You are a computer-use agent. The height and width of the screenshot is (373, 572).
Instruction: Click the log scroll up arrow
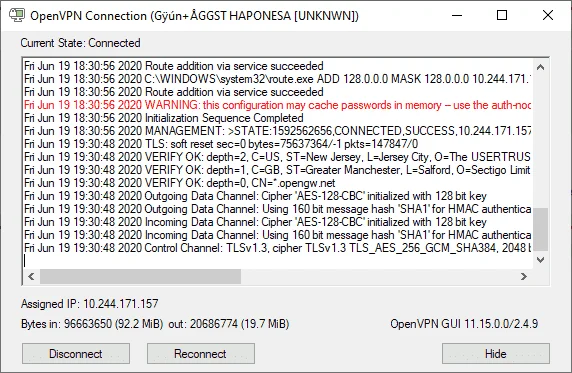coord(541,67)
